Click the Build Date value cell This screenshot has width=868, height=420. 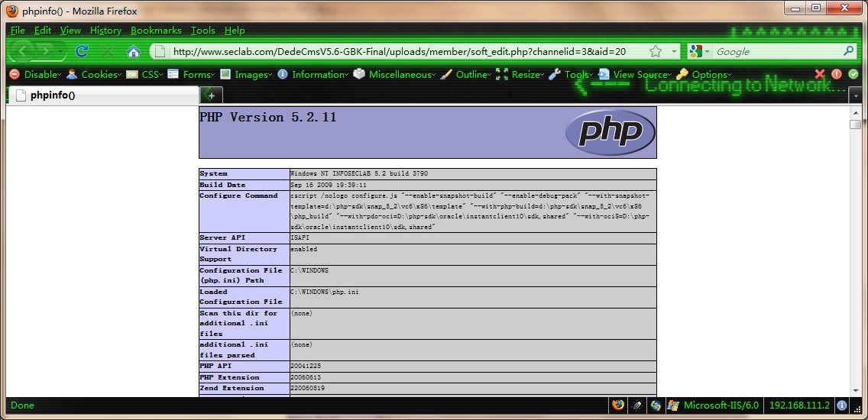(473, 185)
